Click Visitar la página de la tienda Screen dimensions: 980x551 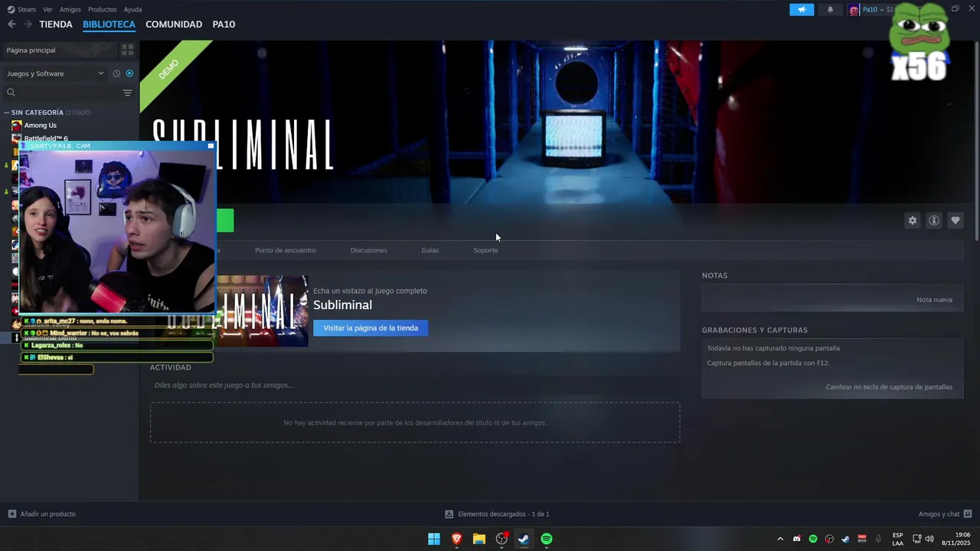click(371, 328)
